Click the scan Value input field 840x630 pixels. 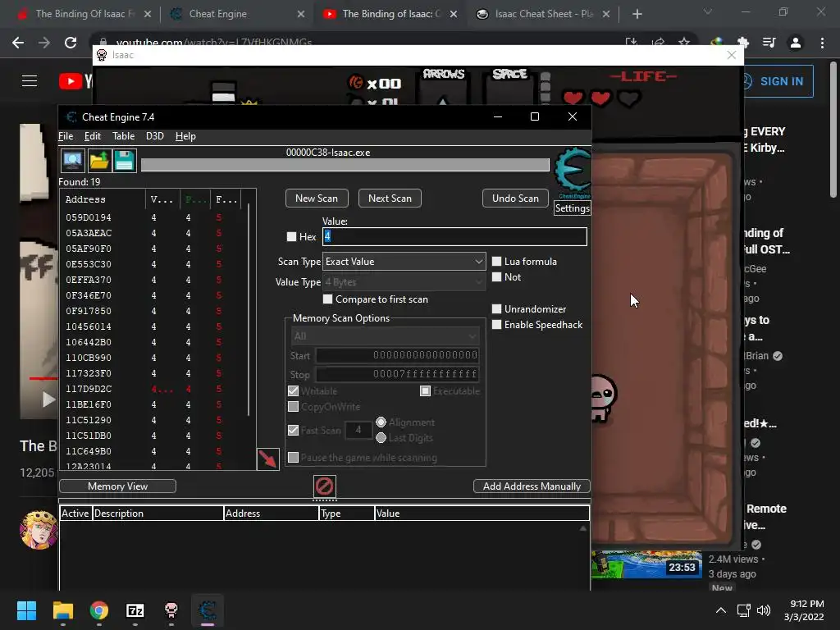point(454,236)
